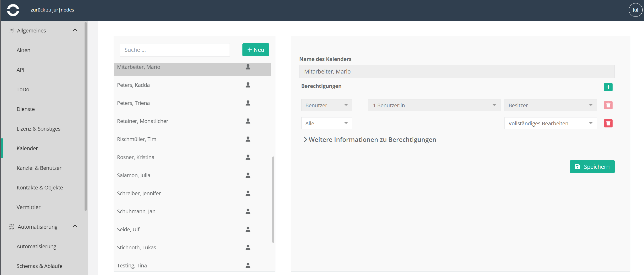
Task: Focus the Suche search field
Action: pos(175,50)
